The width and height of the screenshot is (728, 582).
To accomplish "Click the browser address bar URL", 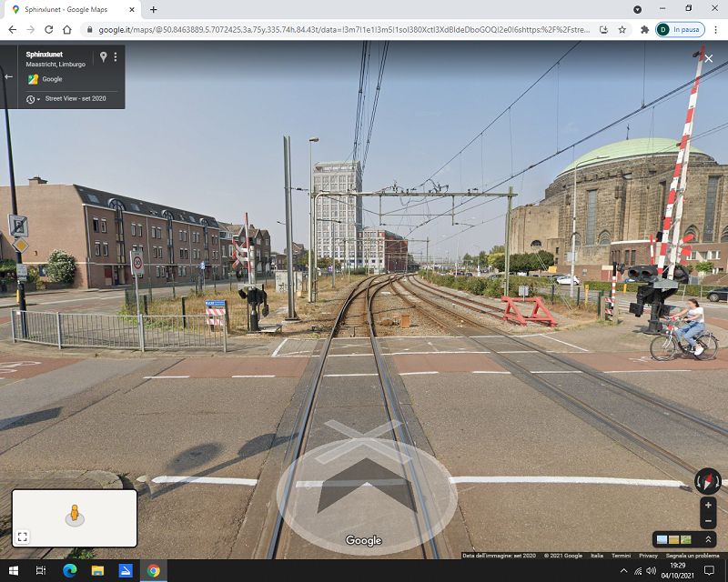I will pyautogui.click(x=346, y=29).
